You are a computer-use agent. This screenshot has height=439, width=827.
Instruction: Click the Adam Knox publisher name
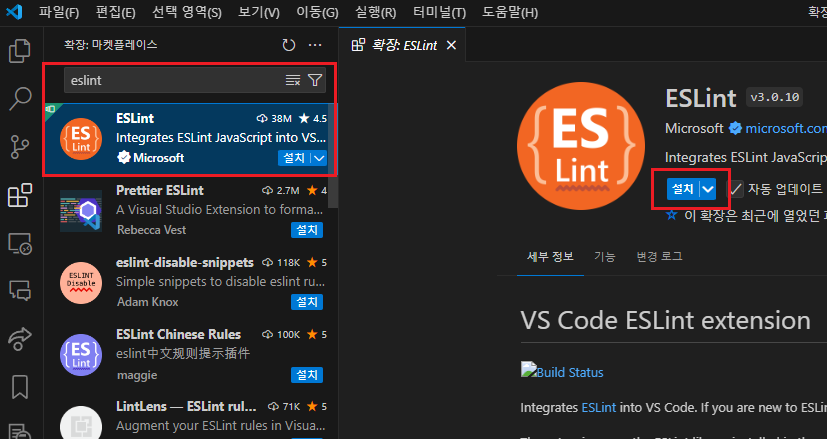pos(147,302)
